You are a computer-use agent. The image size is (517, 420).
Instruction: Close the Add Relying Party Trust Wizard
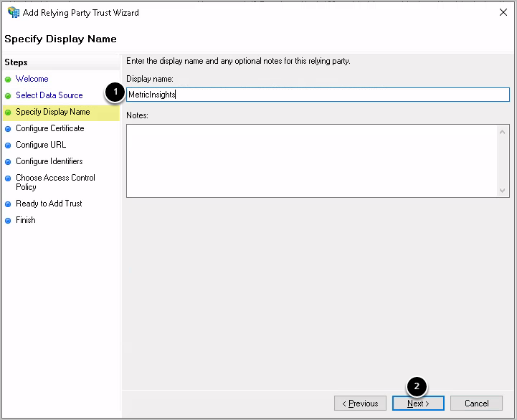tap(503, 12)
